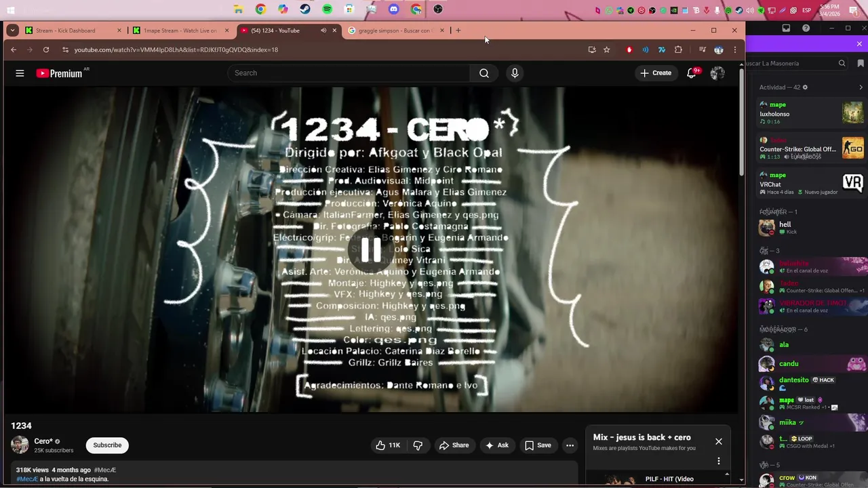Dislike the 1234 video
The width and height of the screenshot is (868, 488).
coord(418,445)
